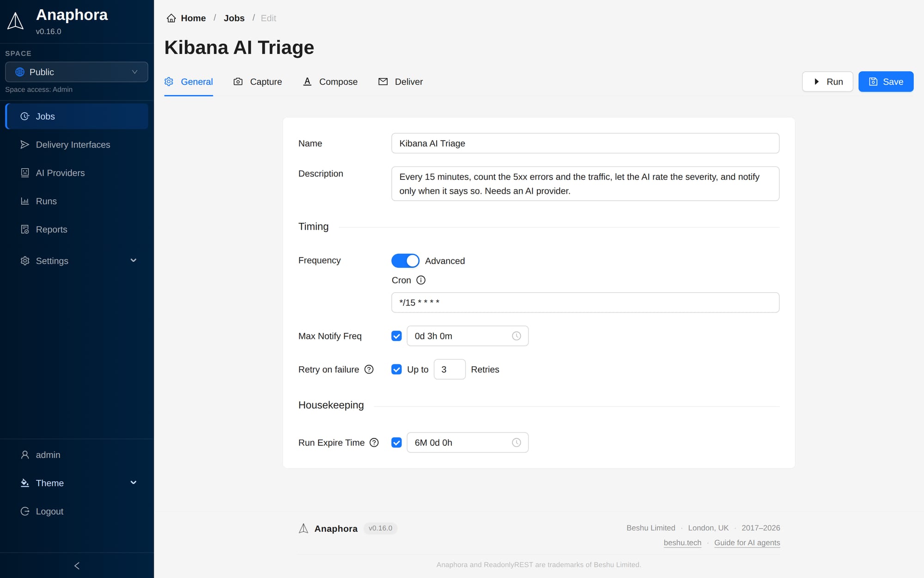Click the footer Anaphora logo icon
Screen dimensions: 924x578
tap(304, 529)
